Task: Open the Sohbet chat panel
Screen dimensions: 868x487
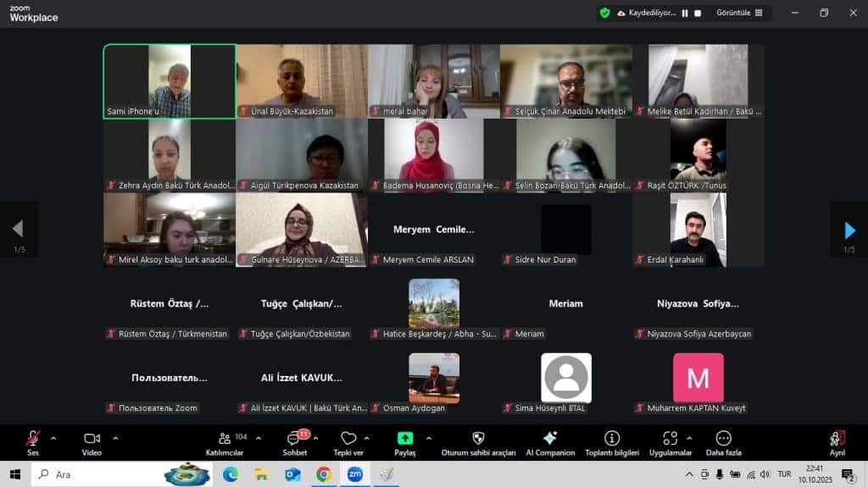Action: click(x=294, y=442)
